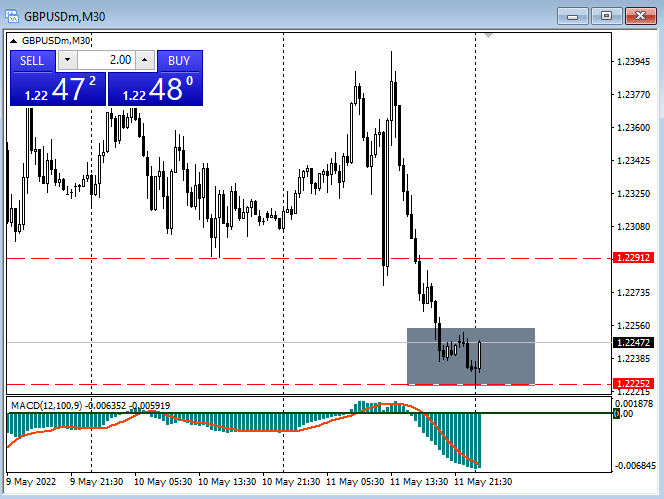The image size is (664, 499).
Task: Click the -0.006845 MACD scale value
Action: click(635, 466)
